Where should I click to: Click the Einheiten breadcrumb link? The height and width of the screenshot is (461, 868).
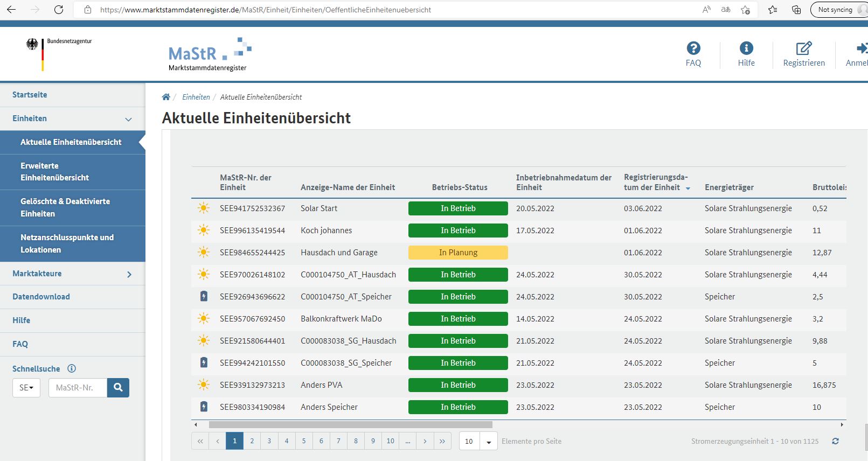pos(196,97)
